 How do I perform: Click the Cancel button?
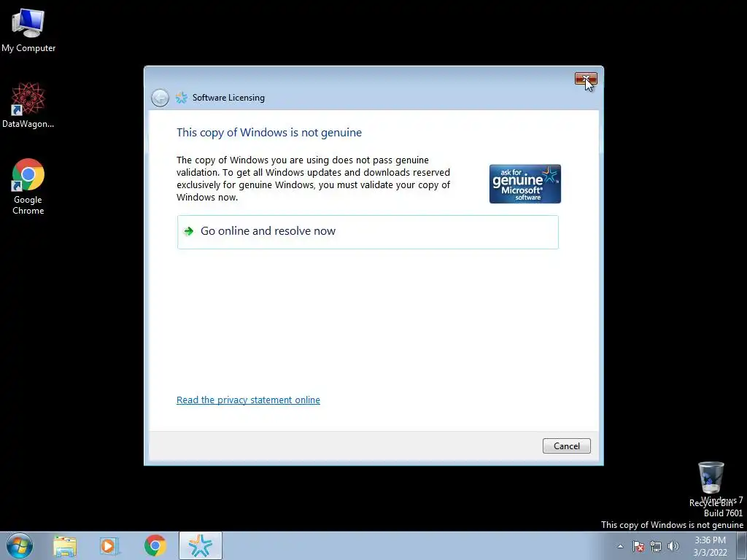point(566,446)
